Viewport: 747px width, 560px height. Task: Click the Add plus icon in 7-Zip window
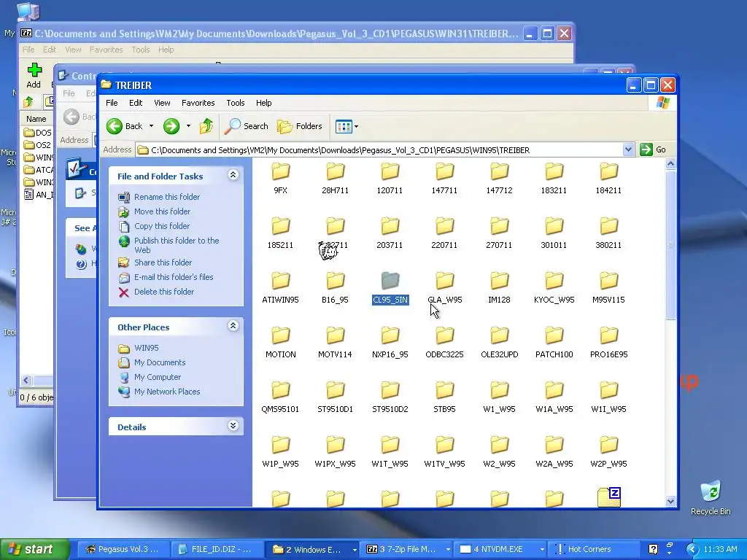(34, 70)
